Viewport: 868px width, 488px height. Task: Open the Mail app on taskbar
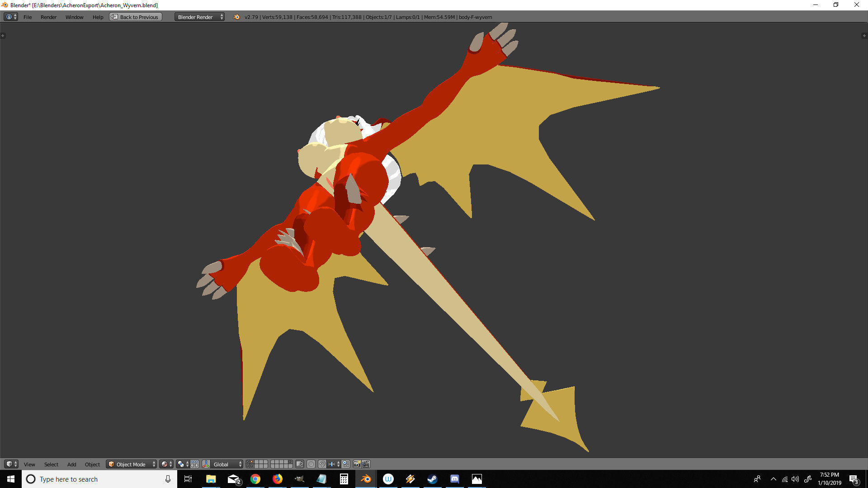(233, 479)
